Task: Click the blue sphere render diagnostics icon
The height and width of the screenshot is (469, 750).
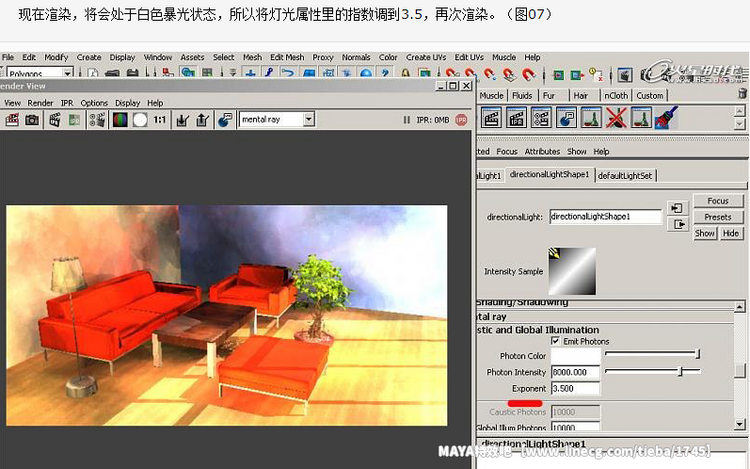Action: (225, 120)
